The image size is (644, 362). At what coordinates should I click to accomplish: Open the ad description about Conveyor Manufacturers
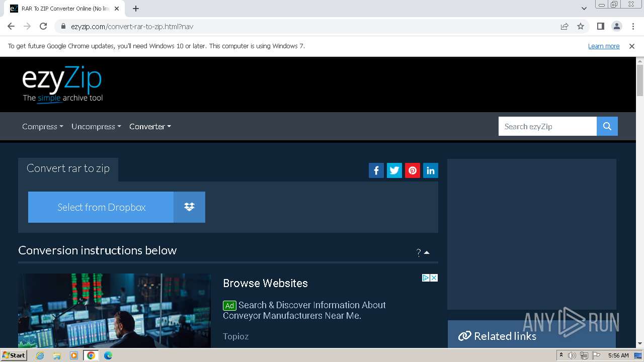pyautogui.click(x=304, y=310)
